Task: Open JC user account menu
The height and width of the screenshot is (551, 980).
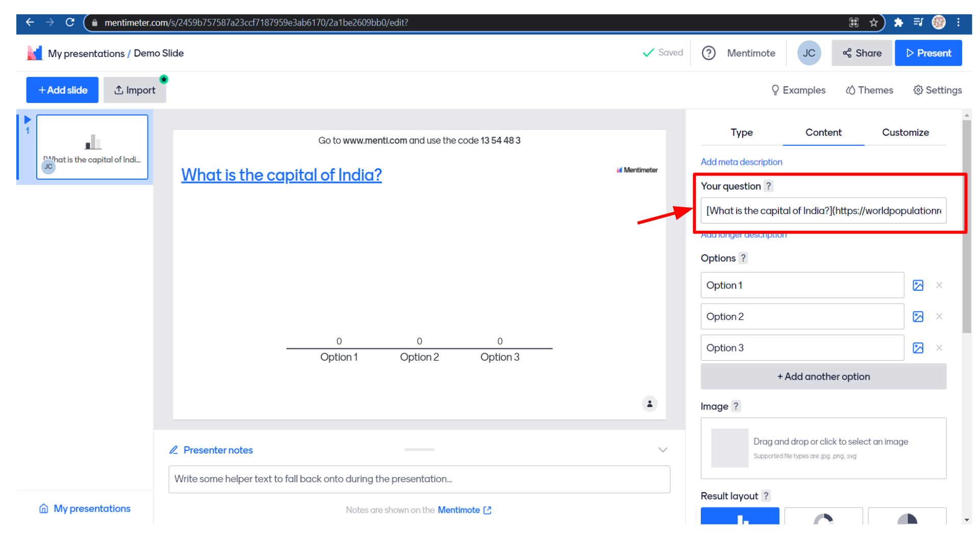Action: 809,53
